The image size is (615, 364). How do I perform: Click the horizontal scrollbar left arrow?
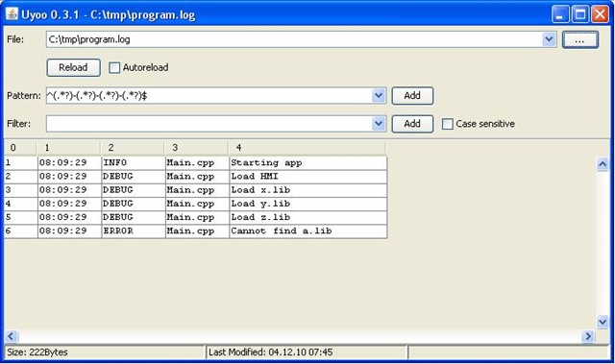click(x=11, y=336)
